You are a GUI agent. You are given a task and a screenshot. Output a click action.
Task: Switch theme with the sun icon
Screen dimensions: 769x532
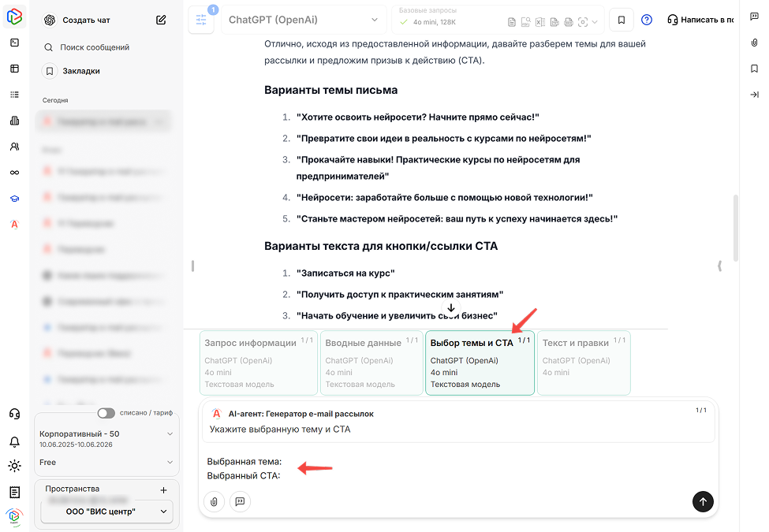click(x=14, y=466)
